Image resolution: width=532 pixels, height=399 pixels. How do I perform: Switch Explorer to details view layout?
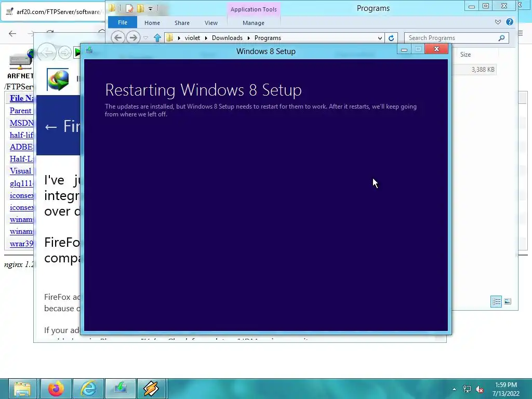pos(496,301)
